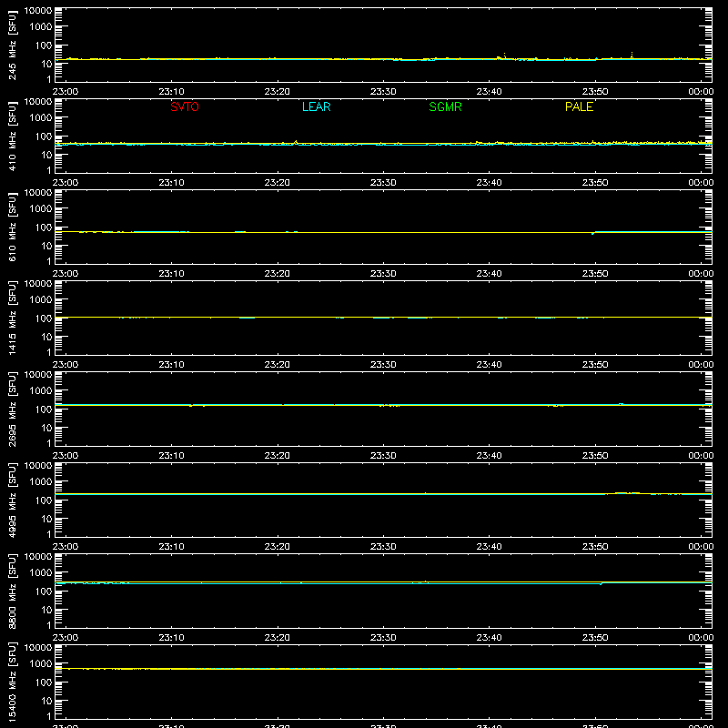This screenshot has height=728, width=728.
Task: Click the 1000 tick label on 2695 MHz panel
Action: [x=41, y=391]
